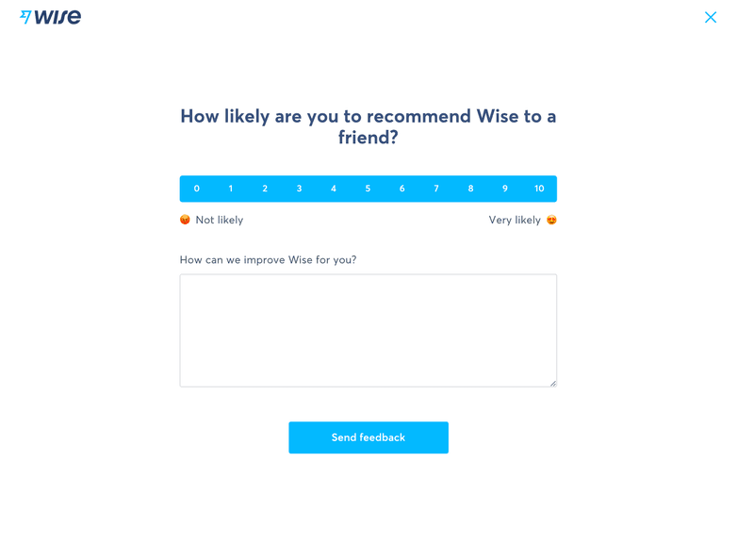Select rating 0
Viewport: 754px width, 560px height.
coord(197,189)
